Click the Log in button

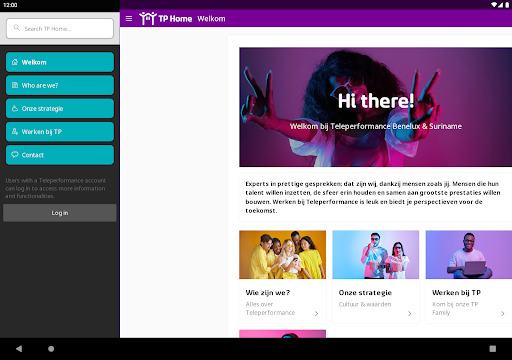click(60, 213)
